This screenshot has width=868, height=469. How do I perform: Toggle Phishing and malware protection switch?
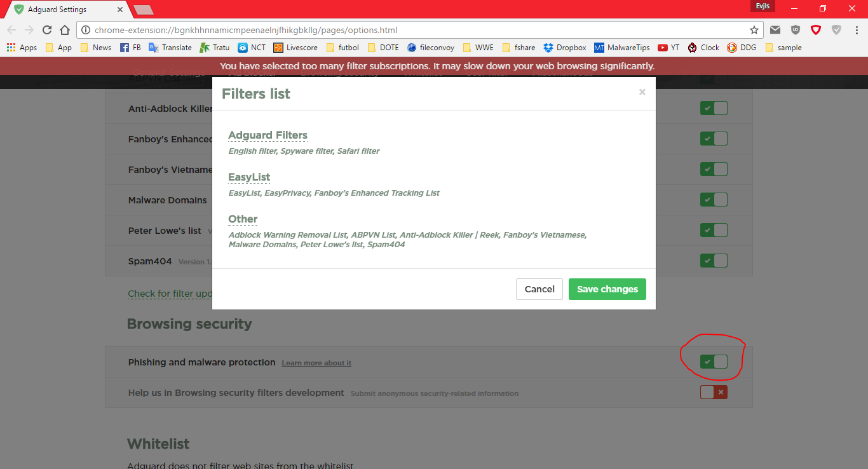tap(714, 362)
